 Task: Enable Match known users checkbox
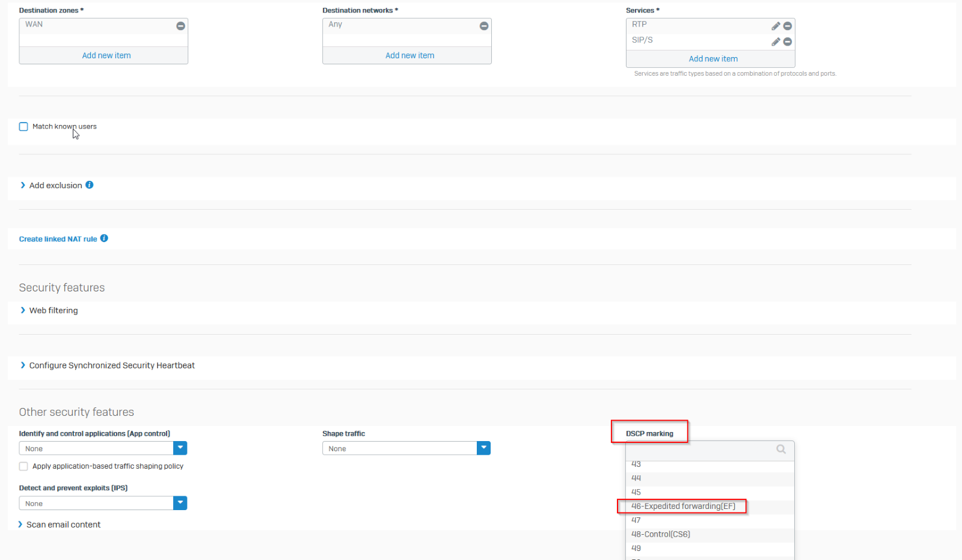(x=23, y=127)
